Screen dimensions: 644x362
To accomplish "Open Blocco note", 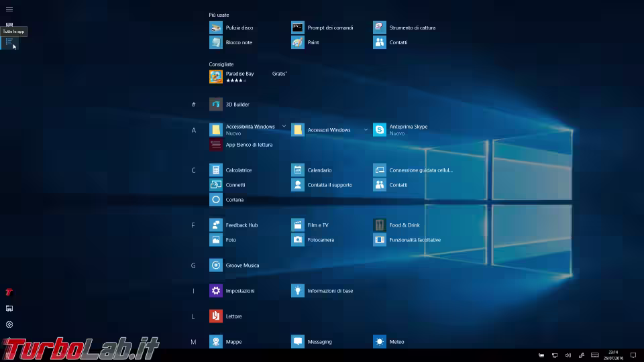I will click(231, 42).
